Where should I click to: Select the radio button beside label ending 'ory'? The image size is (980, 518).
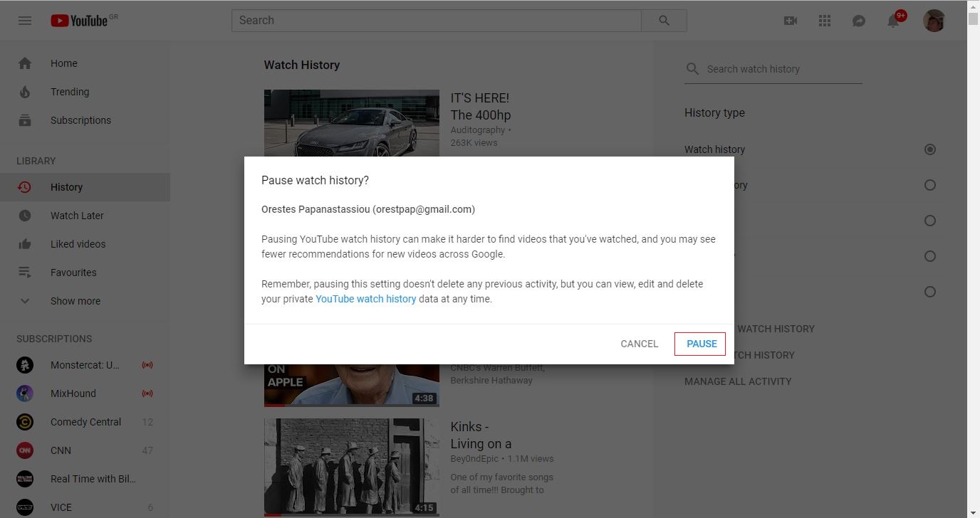click(929, 185)
